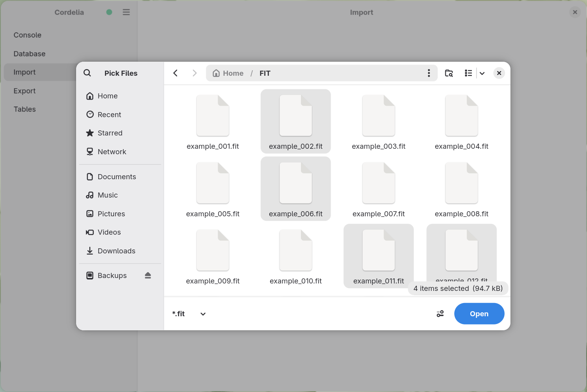
Task: Open Export page in Cordelia
Action: [x=25, y=91]
